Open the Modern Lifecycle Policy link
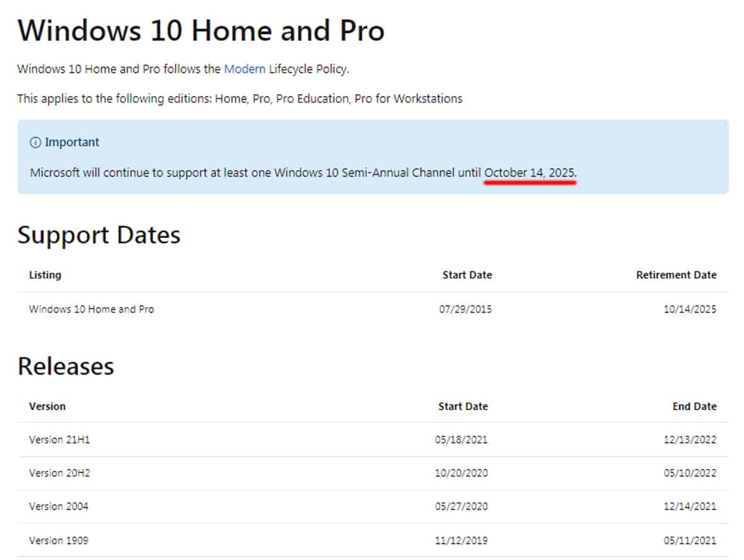This screenshot has width=744, height=560. coord(244,69)
